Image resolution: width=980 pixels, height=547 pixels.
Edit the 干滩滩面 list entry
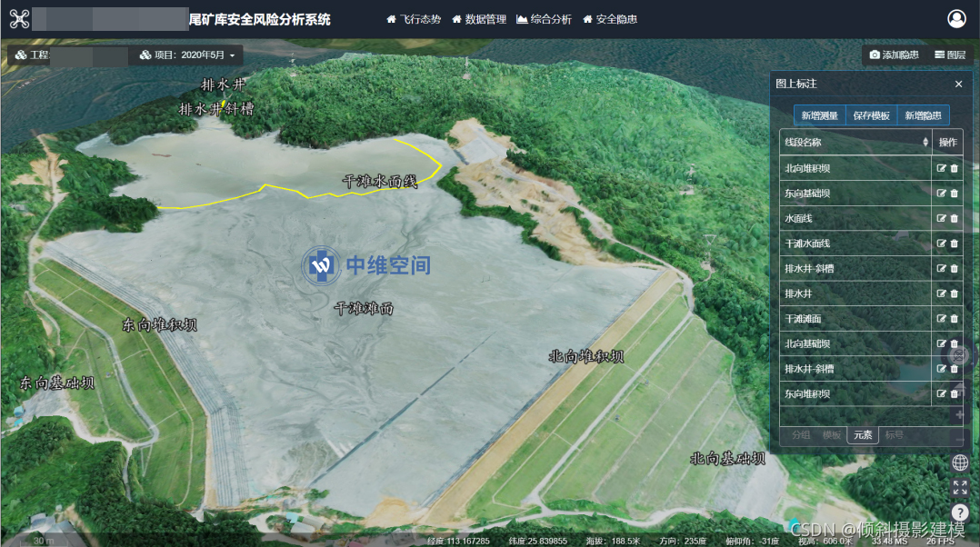(x=941, y=318)
